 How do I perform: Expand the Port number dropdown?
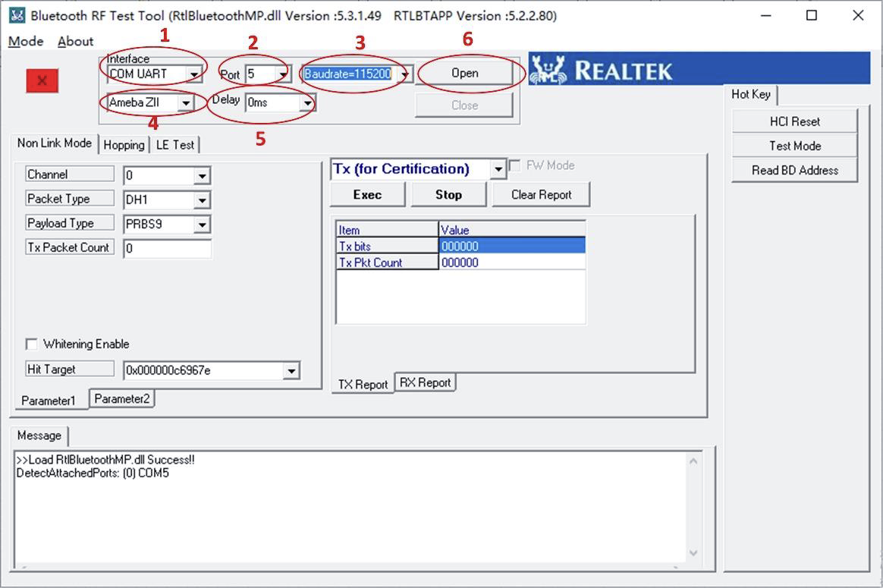[283, 74]
